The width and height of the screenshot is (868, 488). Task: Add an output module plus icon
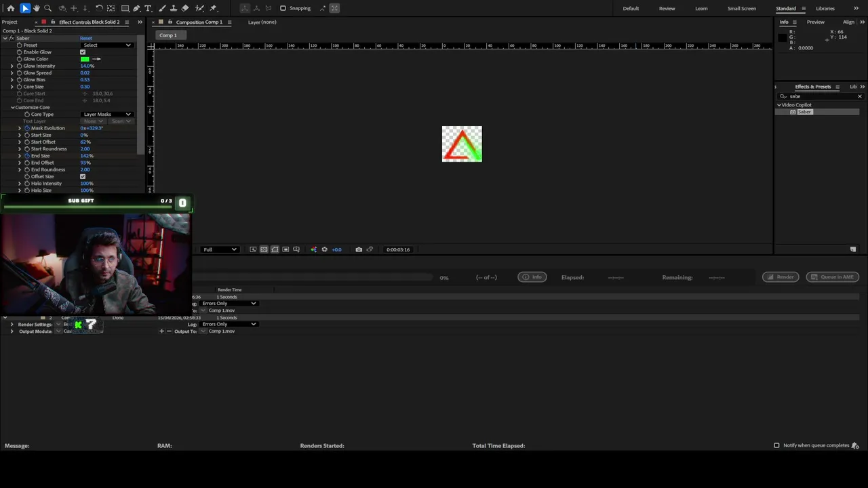click(x=161, y=331)
